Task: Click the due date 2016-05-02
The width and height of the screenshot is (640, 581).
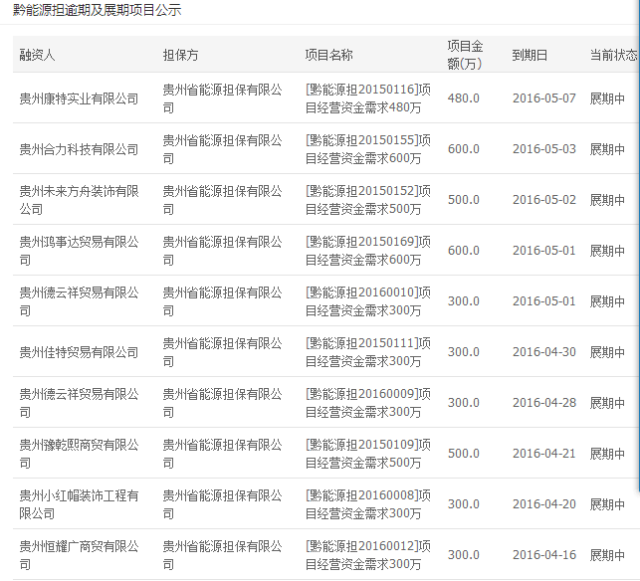Action: 544,200
